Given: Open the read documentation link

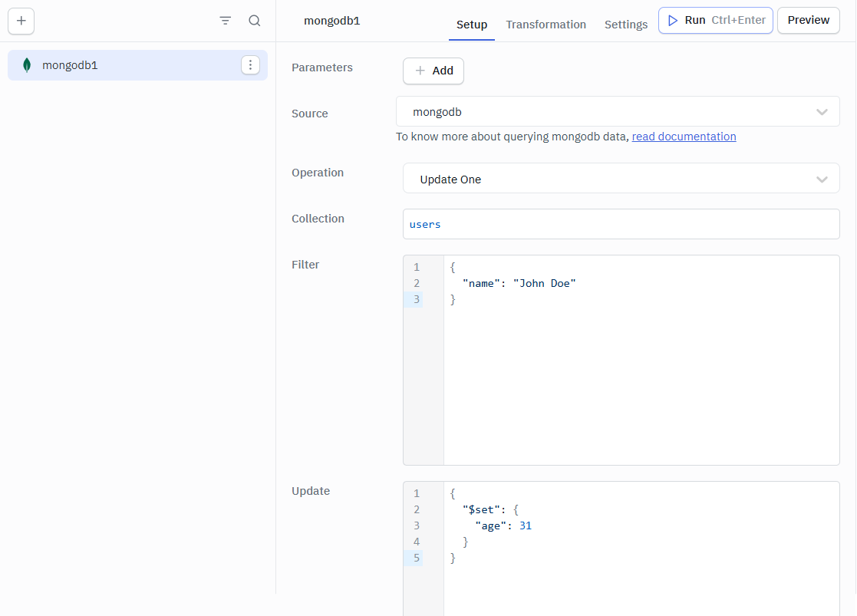Looking at the screenshot, I should tap(684, 137).
